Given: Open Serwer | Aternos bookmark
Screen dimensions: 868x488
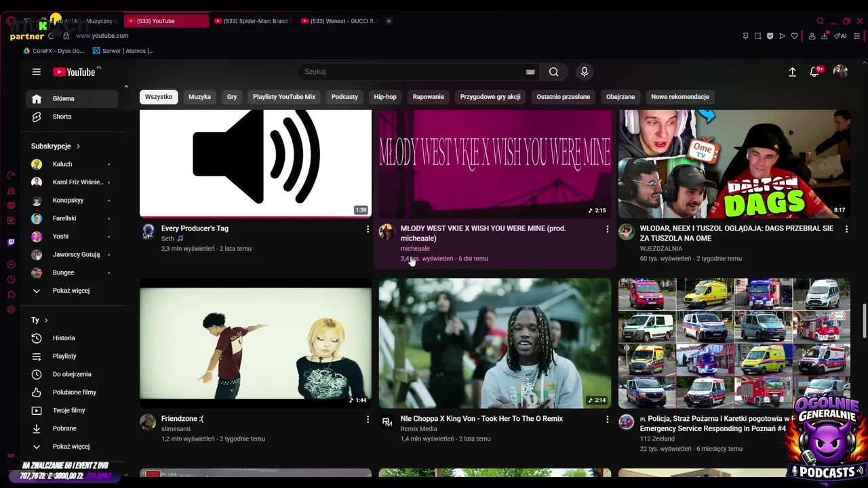Looking at the screenshot, I should [123, 51].
